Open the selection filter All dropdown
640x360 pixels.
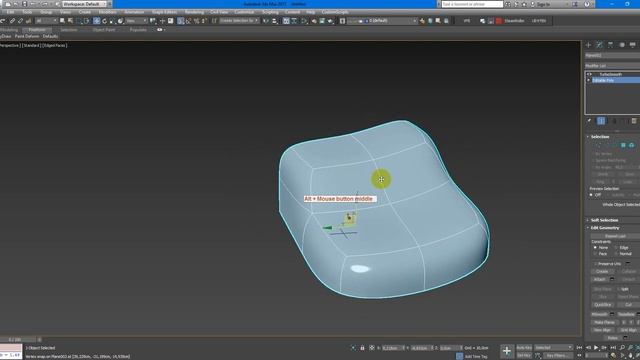click(46, 21)
